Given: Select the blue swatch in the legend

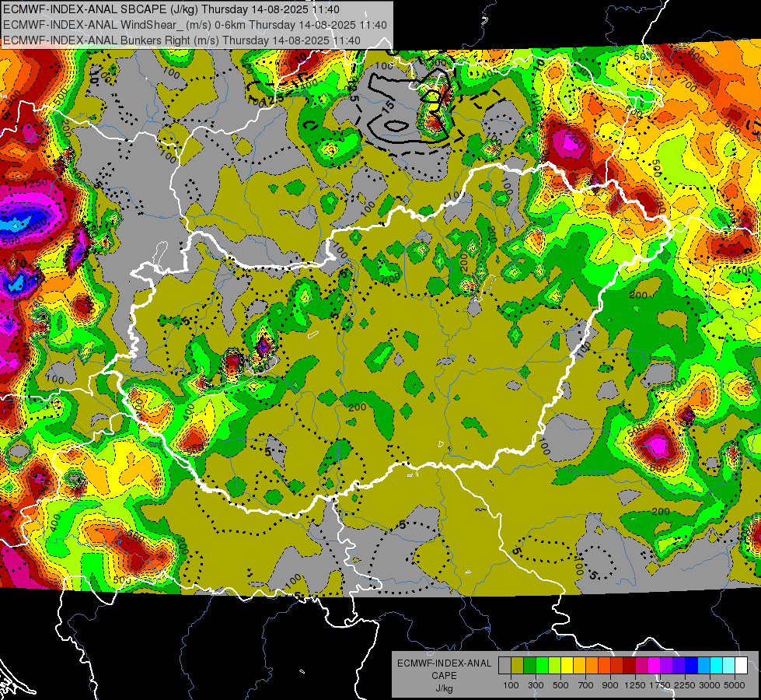Looking at the screenshot, I should click(x=691, y=665).
